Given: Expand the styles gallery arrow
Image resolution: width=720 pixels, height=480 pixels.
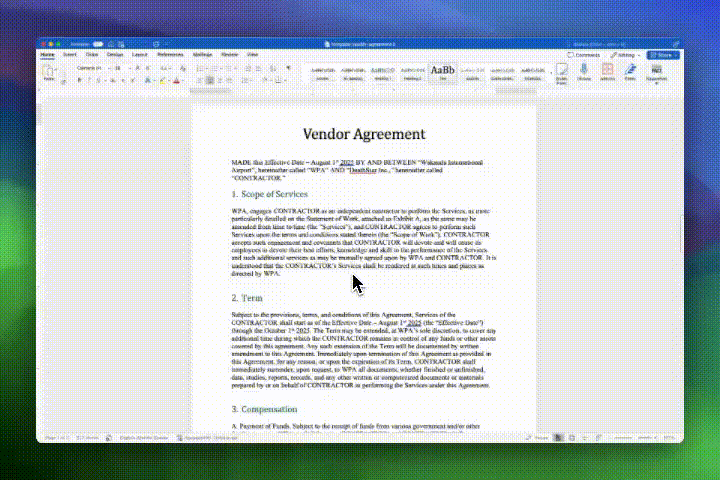Looking at the screenshot, I should click(x=551, y=73).
